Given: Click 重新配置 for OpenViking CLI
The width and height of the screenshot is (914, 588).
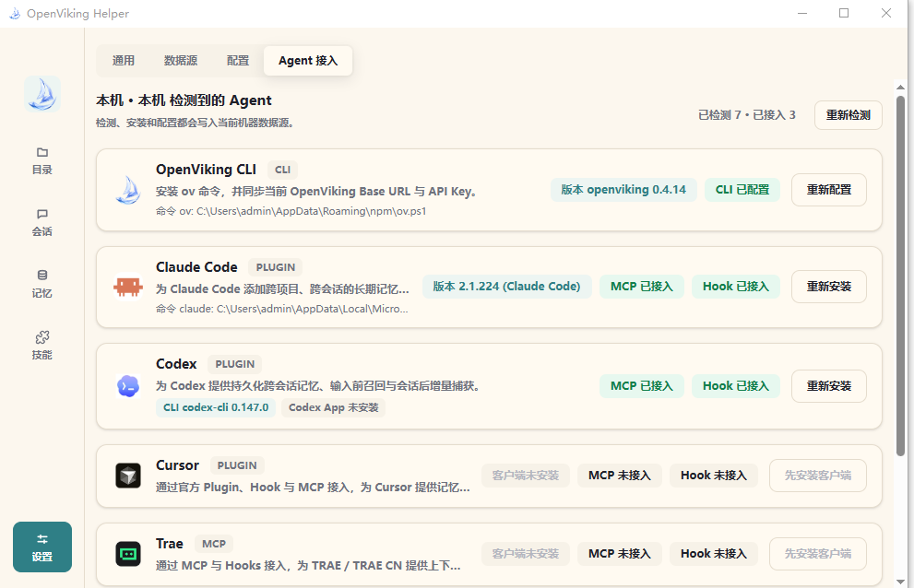Looking at the screenshot, I should pos(829,190).
